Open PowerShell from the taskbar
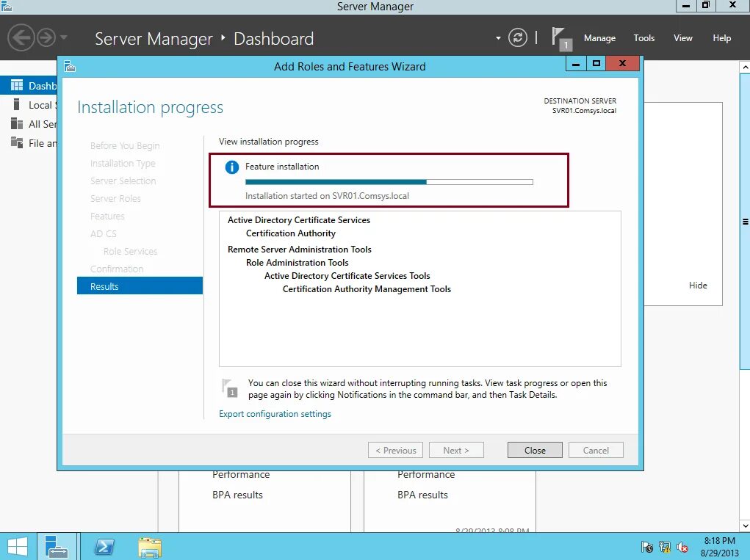Image resolution: width=750 pixels, height=560 pixels. tap(104, 547)
